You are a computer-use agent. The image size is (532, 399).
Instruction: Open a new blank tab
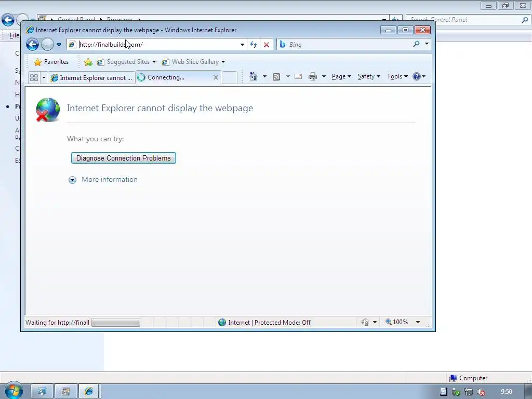230,78
